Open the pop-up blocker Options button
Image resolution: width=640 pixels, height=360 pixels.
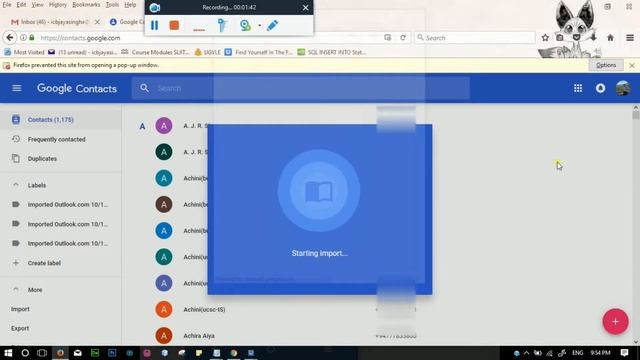click(606, 65)
